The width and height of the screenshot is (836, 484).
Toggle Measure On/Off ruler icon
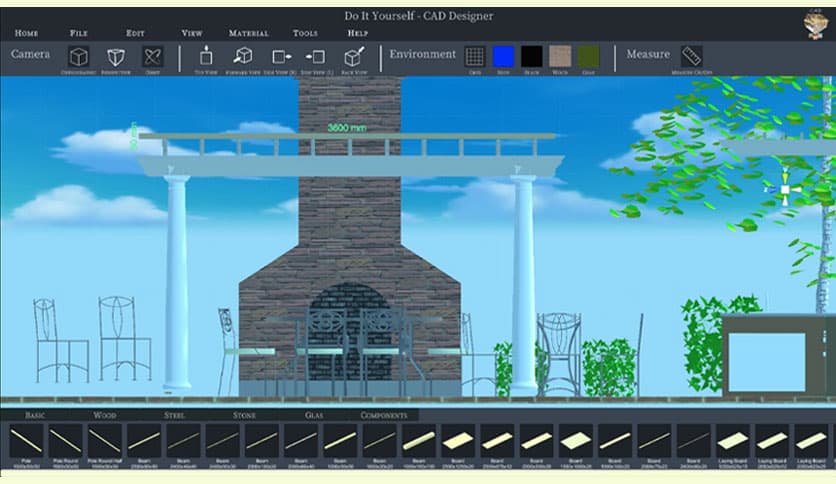(x=692, y=56)
